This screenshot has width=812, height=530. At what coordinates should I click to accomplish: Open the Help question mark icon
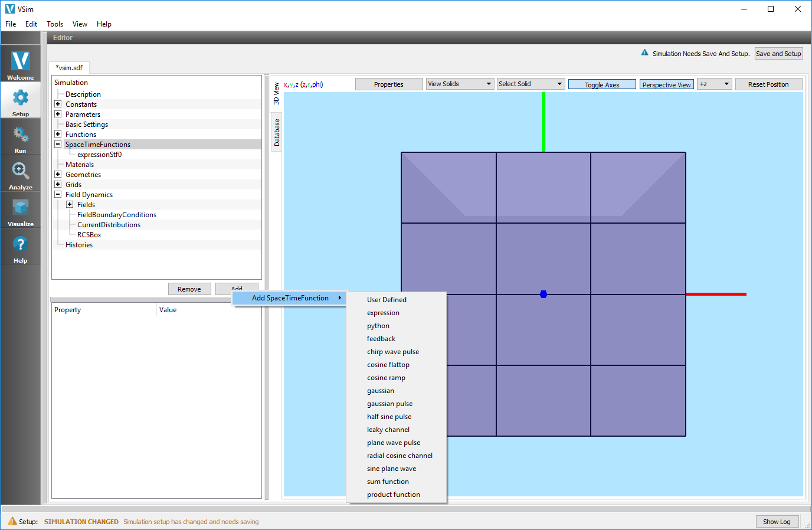coord(21,244)
